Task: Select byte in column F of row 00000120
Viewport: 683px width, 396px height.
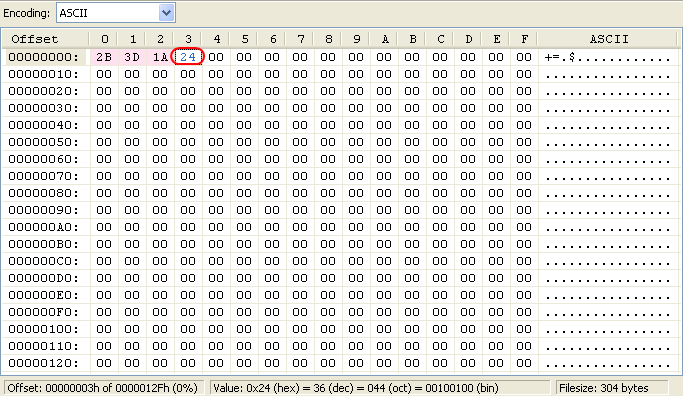Action: coord(524,363)
